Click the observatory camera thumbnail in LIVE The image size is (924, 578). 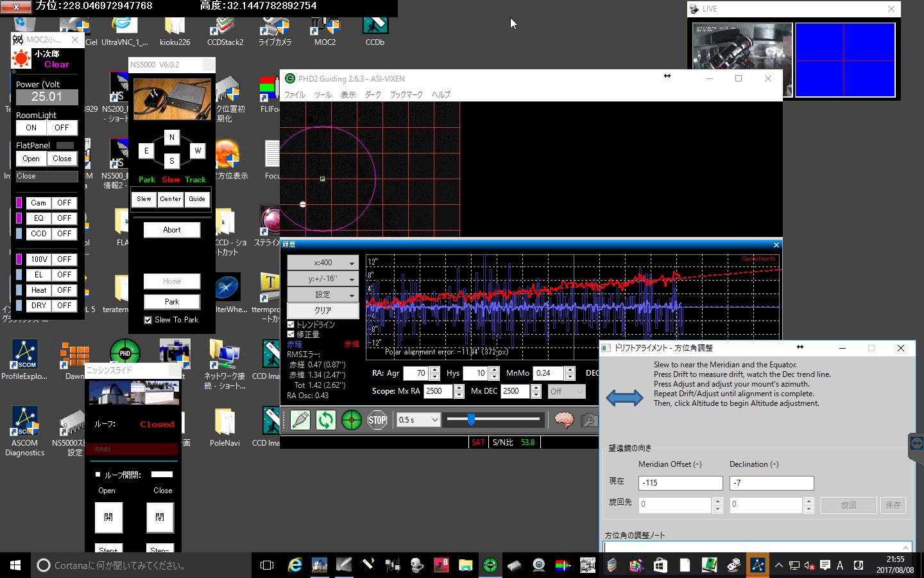pos(742,60)
